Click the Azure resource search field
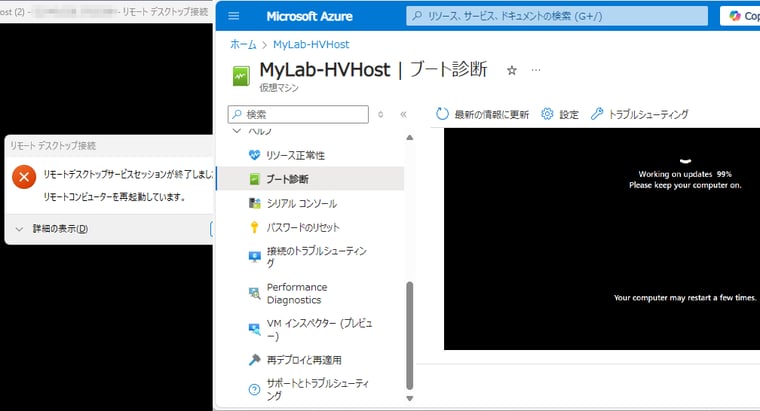The width and height of the screenshot is (760, 411). tap(557, 16)
